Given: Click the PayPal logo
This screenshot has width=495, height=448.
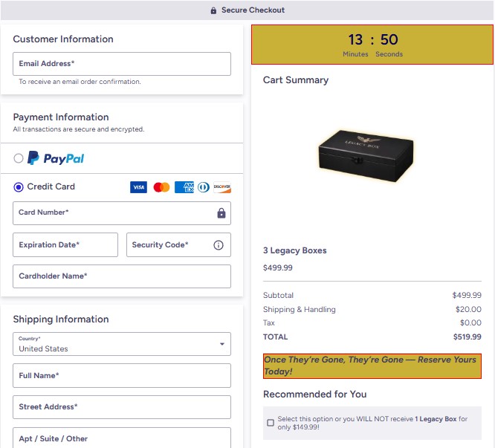Looking at the screenshot, I should click(x=56, y=158).
